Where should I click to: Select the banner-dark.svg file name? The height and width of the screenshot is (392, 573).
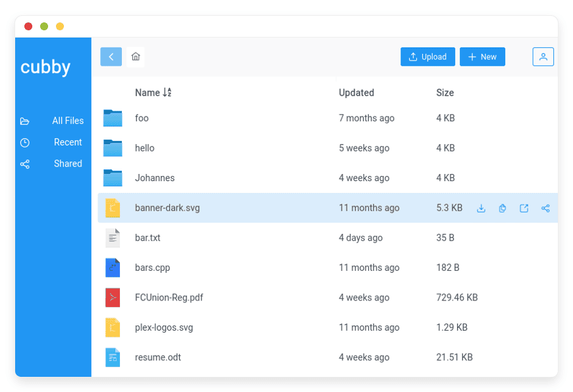(167, 208)
